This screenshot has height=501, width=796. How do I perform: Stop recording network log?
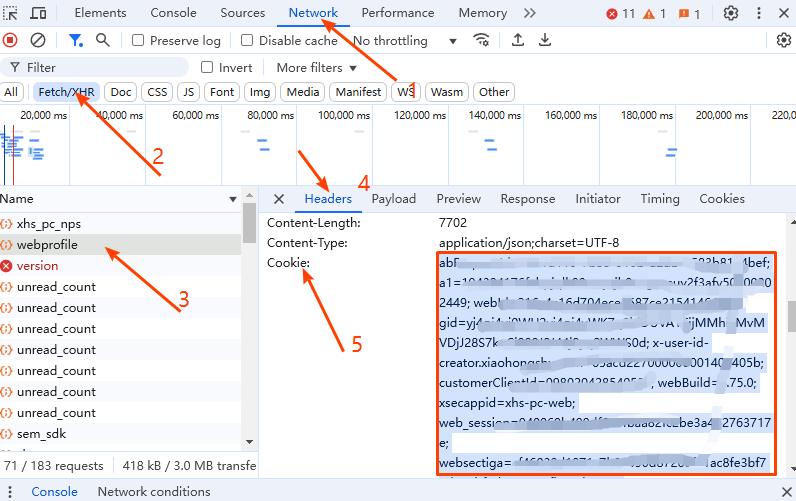coord(11,40)
